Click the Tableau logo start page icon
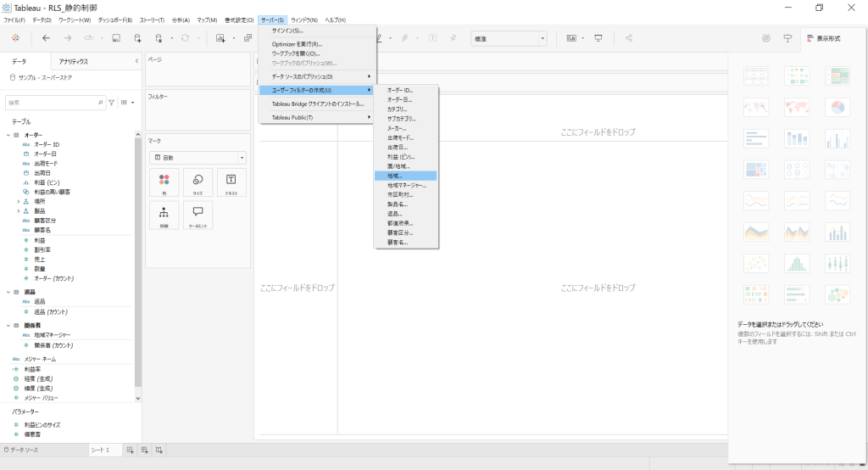Screen dimensions: 868x470 click(x=15, y=38)
